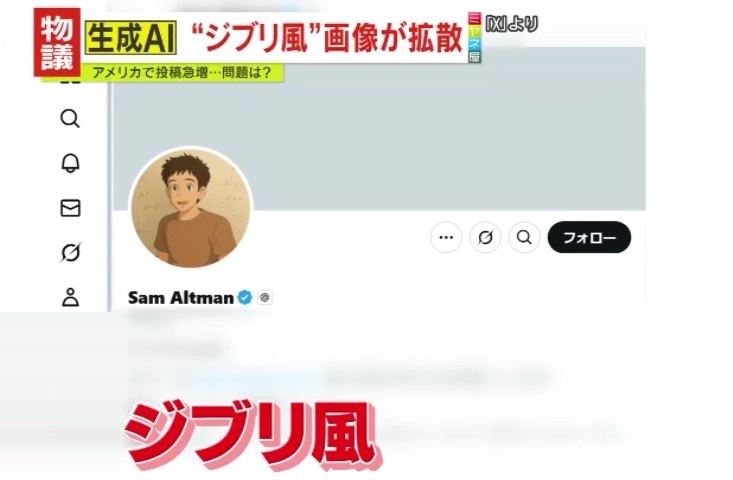This screenshot has width=733, height=480.
Task: Follow the account with the フォロー button
Action: coord(589,237)
